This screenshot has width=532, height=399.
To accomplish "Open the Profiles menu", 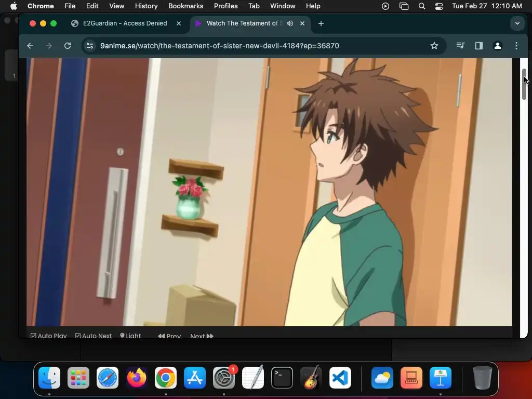I will point(225,6).
